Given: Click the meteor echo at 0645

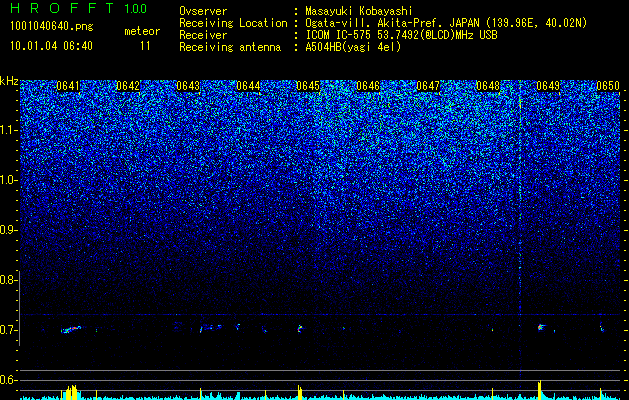Looking at the screenshot, I should (300, 329).
